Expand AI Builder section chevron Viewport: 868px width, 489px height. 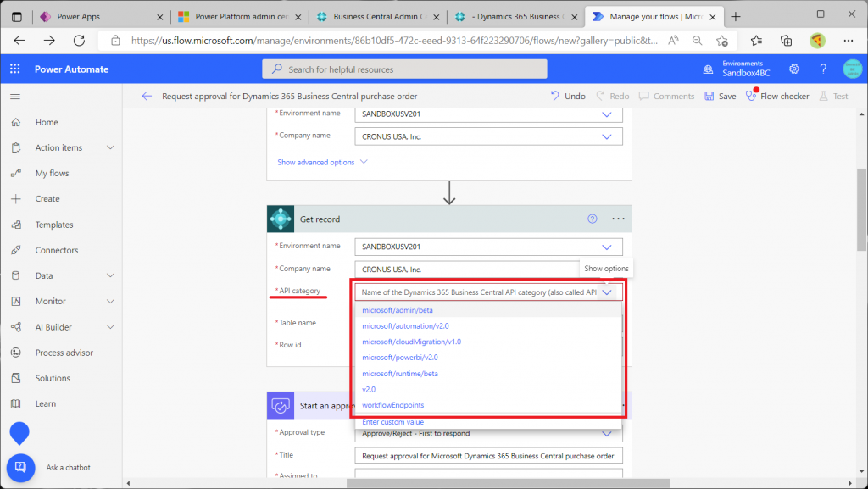[110, 327]
